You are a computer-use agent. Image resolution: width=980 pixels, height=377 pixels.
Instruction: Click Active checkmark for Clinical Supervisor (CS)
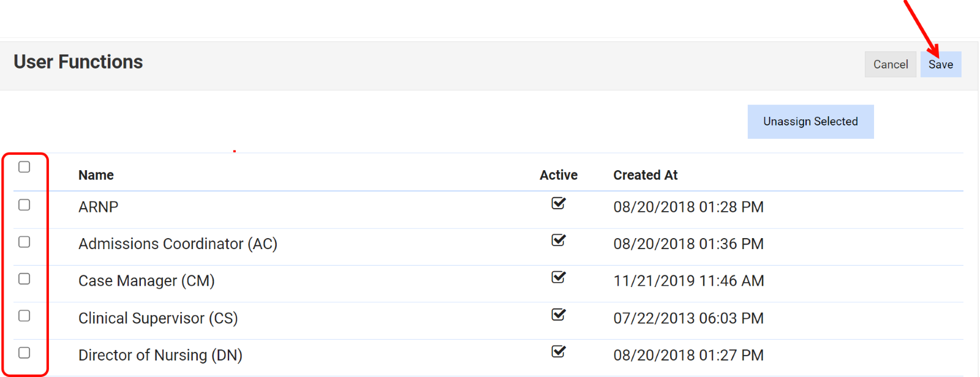[558, 315]
